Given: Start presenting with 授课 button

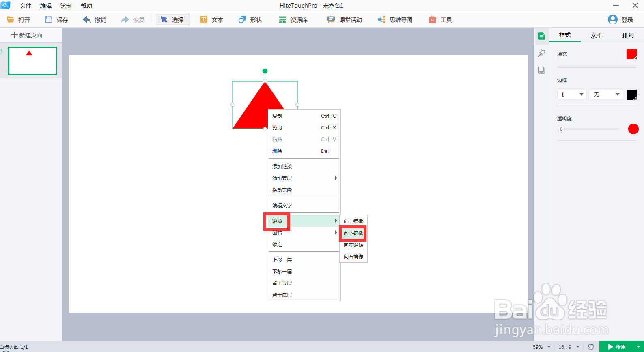Looking at the screenshot, I should (x=616, y=347).
